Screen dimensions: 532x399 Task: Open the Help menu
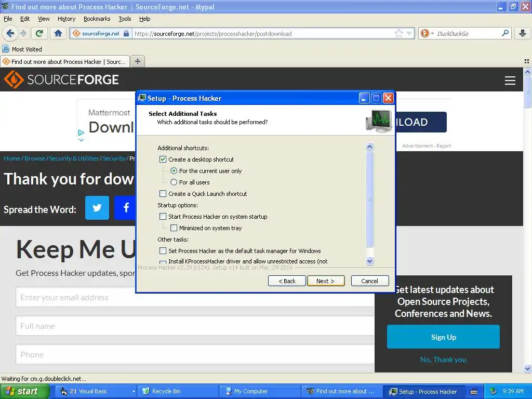pos(144,19)
